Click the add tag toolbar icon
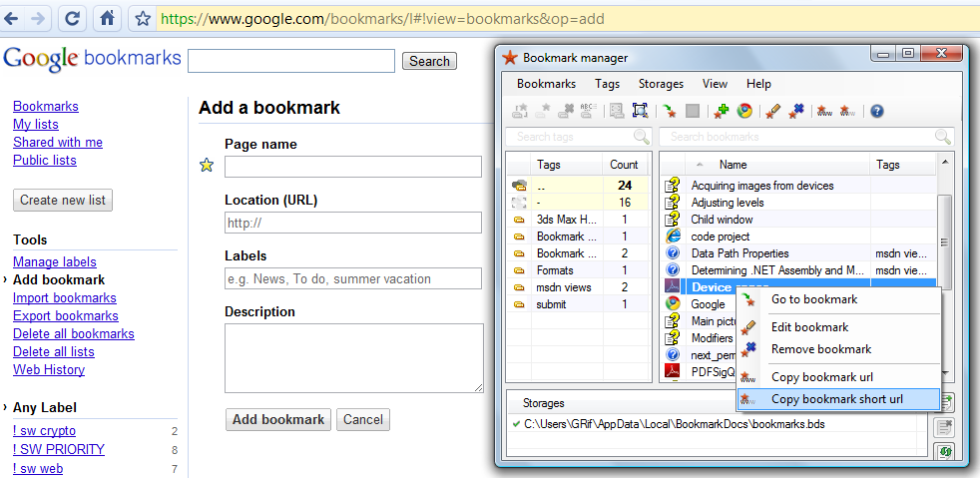 pyautogui.click(x=520, y=111)
